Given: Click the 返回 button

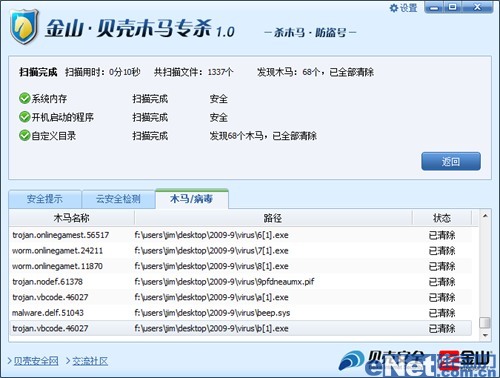Looking at the screenshot, I should coord(451,162).
